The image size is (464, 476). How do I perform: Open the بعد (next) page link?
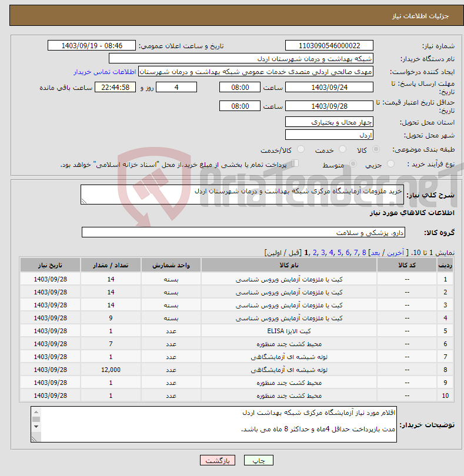tap(375, 253)
